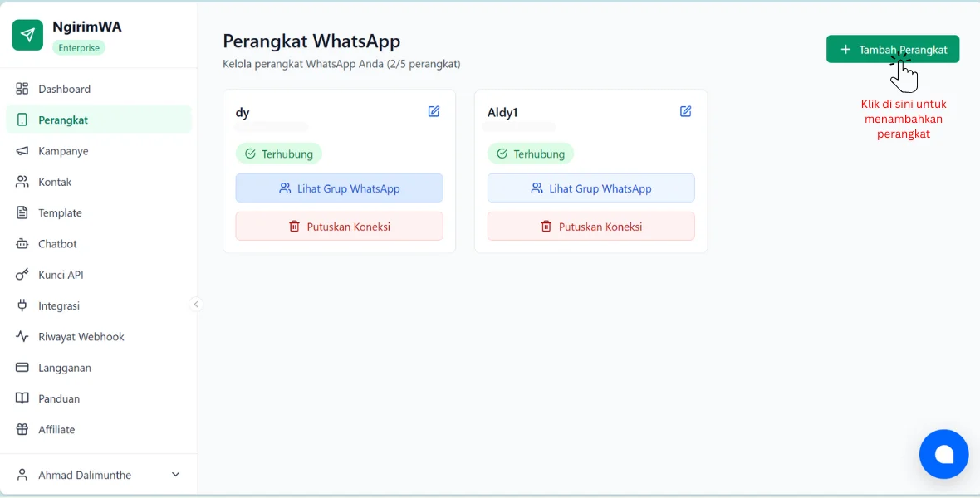Open the Langganan subscription page

click(x=99, y=368)
